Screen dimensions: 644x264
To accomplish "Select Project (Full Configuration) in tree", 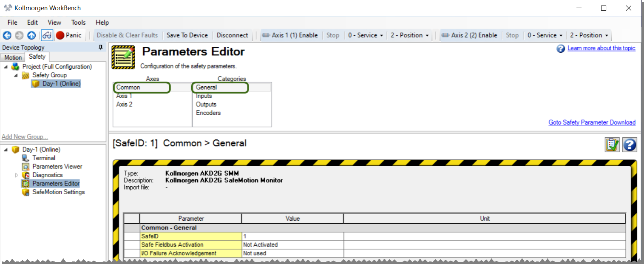I will [x=57, y=67].
